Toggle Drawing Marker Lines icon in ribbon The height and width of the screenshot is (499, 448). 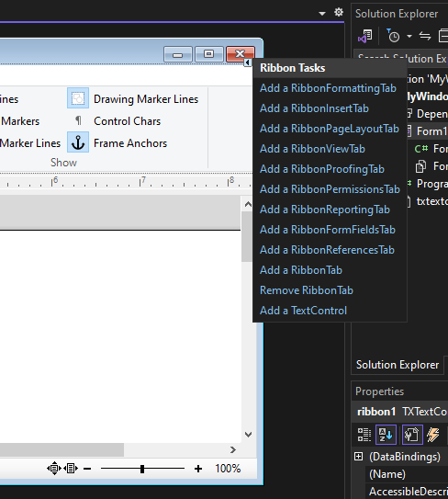tap(78, 98)
